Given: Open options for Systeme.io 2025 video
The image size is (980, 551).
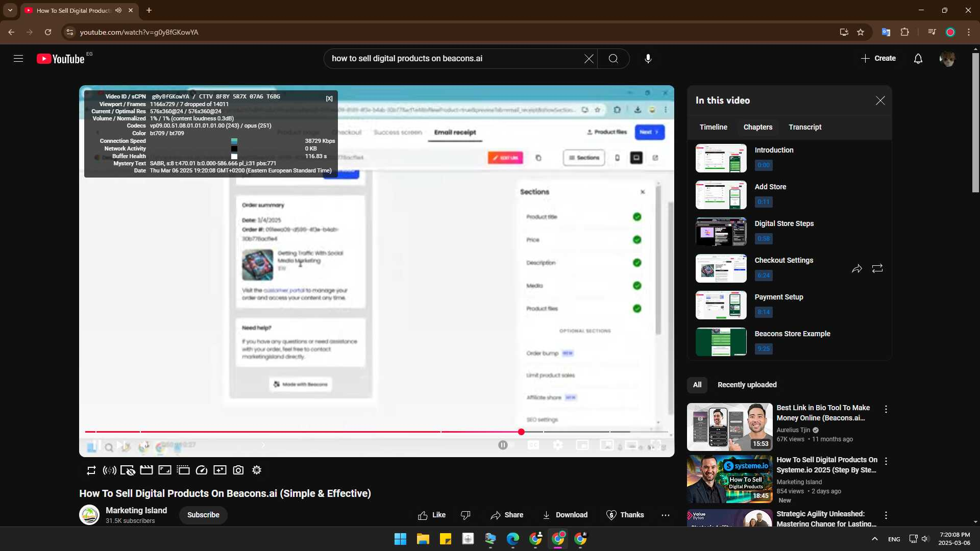Looking at the screenshot, I should (886, 461).
